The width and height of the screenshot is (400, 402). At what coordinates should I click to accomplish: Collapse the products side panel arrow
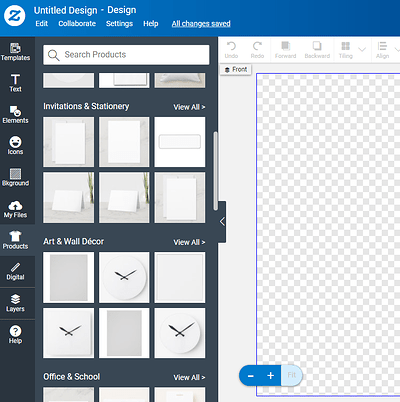(222, 221)
